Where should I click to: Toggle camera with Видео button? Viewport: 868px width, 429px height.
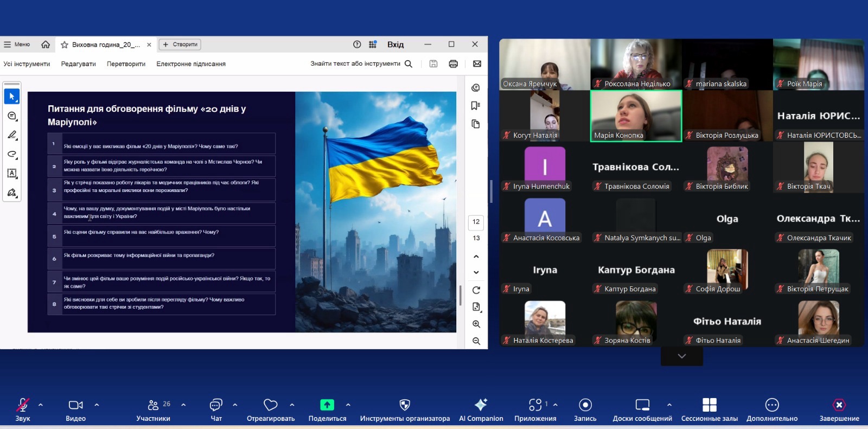tap(75, 405)
